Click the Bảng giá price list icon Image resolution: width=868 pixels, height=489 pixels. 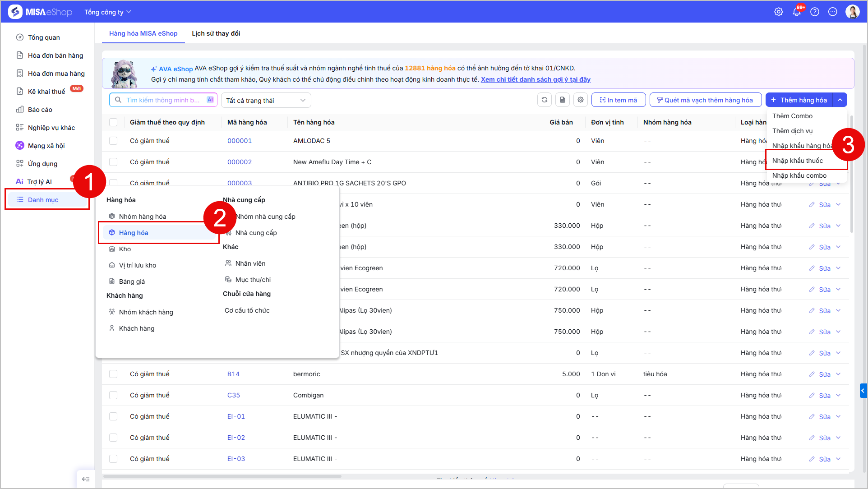(112, 281)
